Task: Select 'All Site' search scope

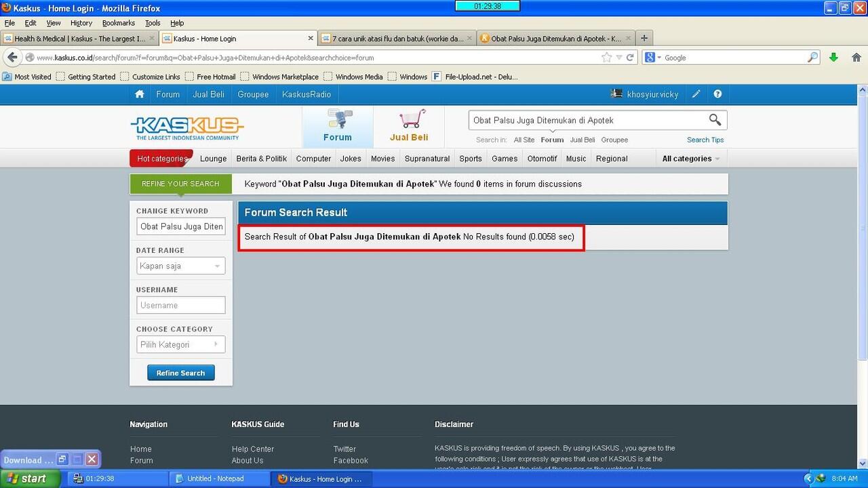Action: point(524,140)
